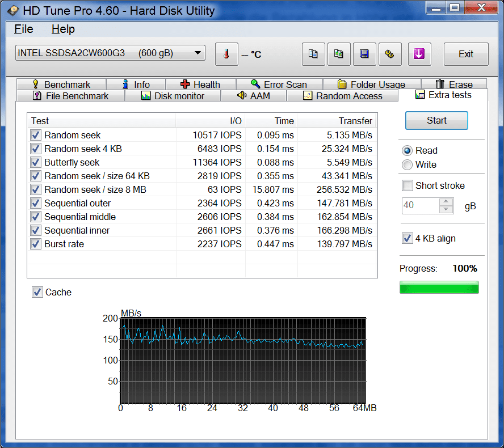This screenshot has height=448, width=504.
Task: Click the short stroke gB input field
Action: (x=421, y=205)
